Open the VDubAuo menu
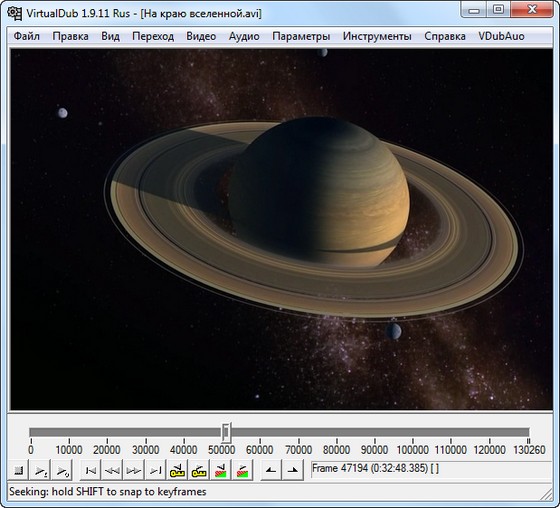The image size is (560, 508). click(x=501, y=36)
